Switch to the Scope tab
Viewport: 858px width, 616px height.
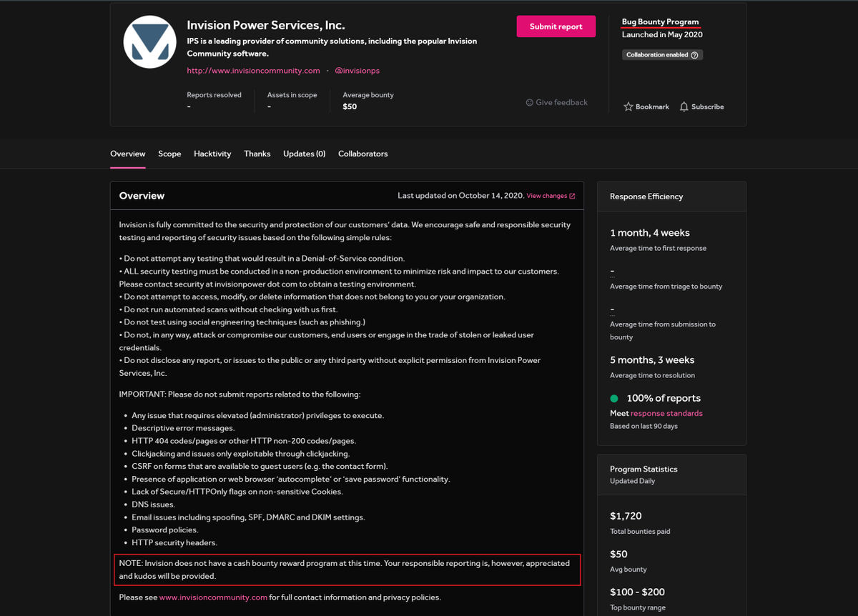pos(169,154)
